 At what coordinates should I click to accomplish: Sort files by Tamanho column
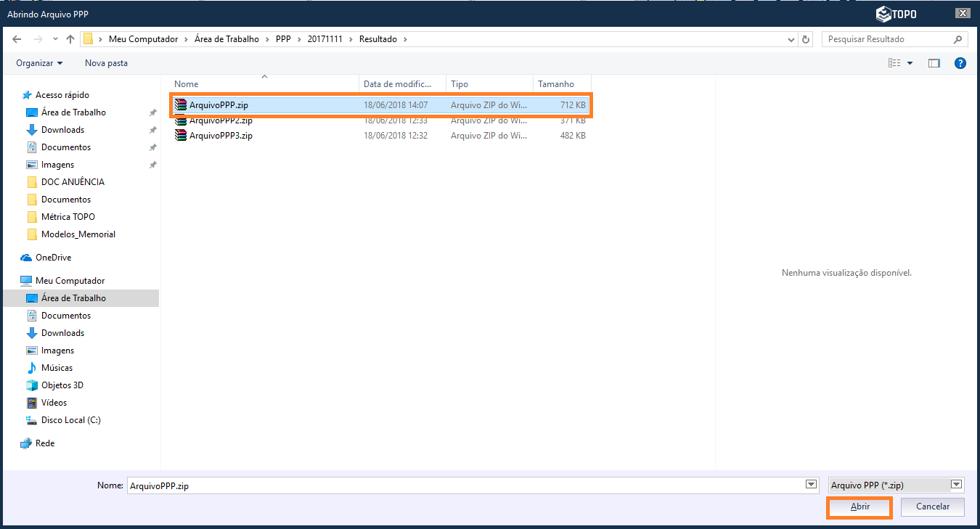[556, 84]
